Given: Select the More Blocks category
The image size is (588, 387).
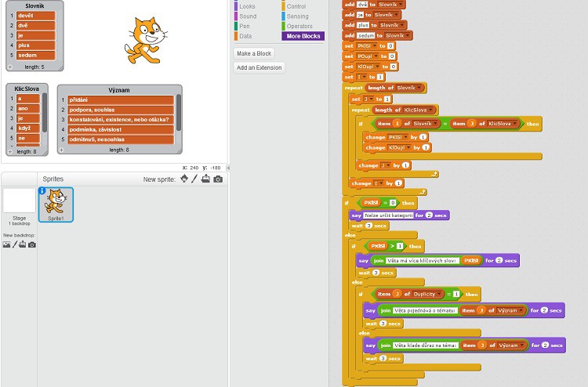Looking at the screenshot, I should pos(303,36).
